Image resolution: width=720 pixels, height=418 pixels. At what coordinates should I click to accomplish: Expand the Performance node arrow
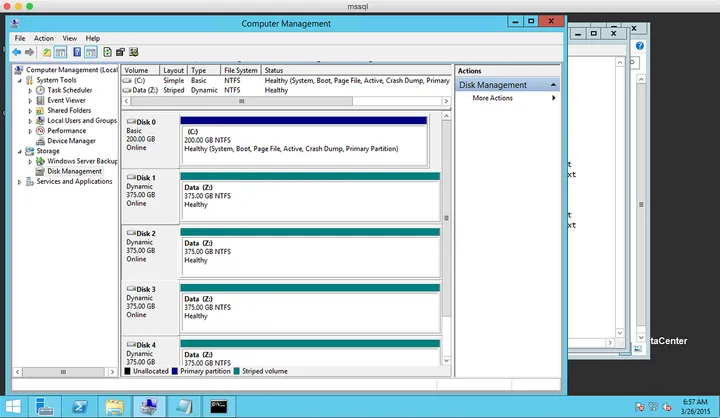[30, 131]
